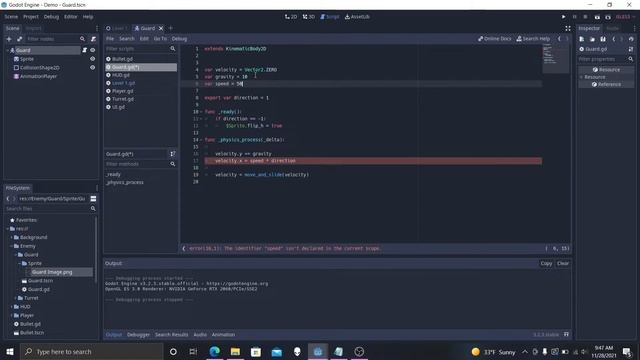
Task: Expand the Background folder
Action: pos(12,237)
